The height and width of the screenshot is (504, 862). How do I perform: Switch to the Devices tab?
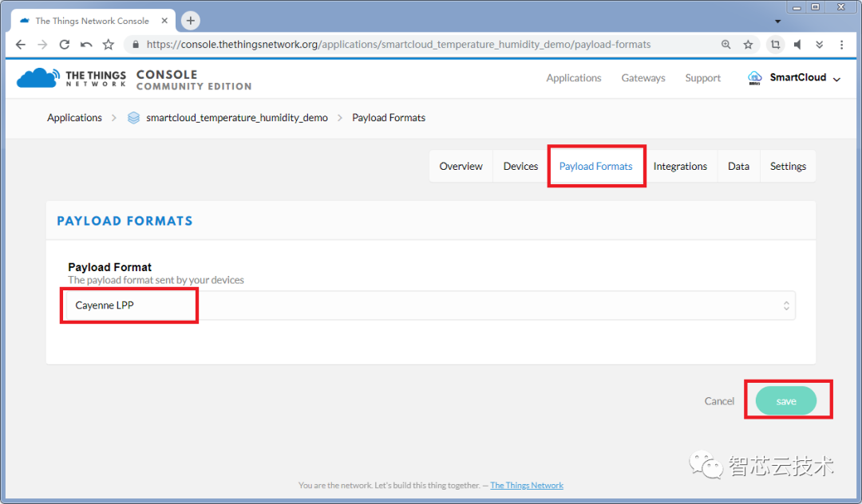pos(520,167)
